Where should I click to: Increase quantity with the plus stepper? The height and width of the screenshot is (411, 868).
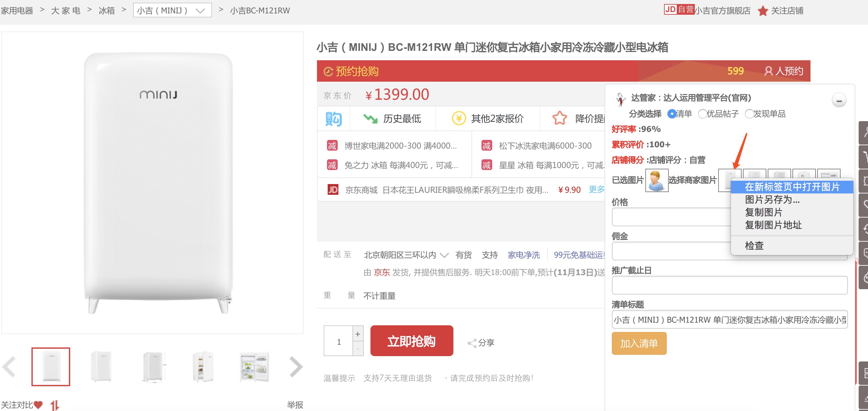point(358,334)
